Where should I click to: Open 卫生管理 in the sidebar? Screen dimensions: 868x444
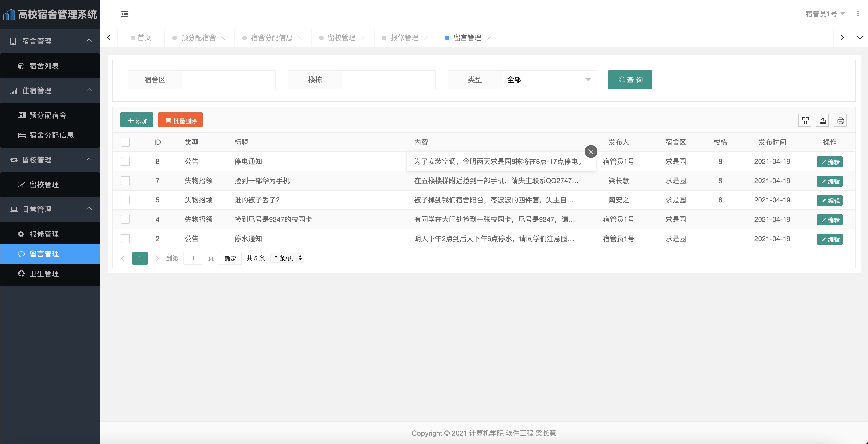tap(50, 274)
